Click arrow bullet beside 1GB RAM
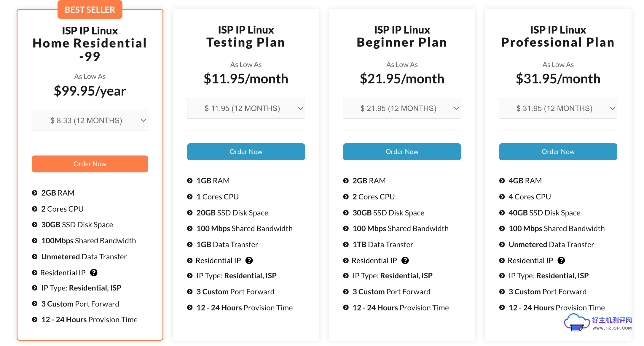 coord(190,181)
